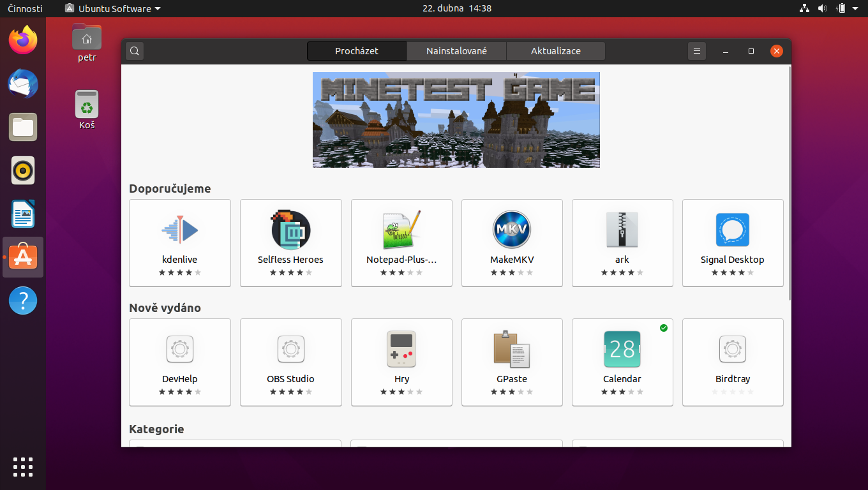This screenshot has width=868, height=490.
Task: Click the 'GPaste' label
Action: click(x=512, y=379)
